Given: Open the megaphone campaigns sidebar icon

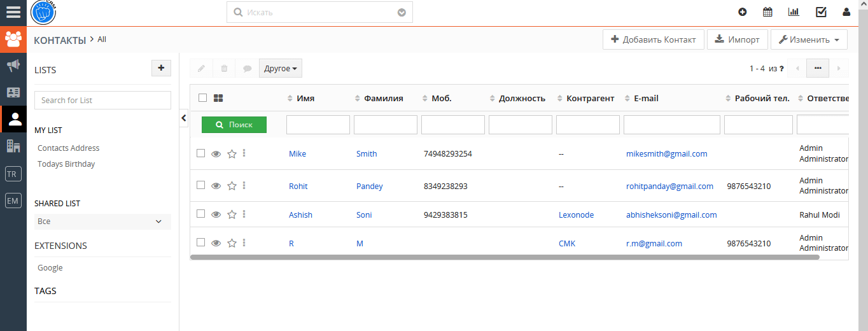Looking at the screenshot, I should (13, 66).
